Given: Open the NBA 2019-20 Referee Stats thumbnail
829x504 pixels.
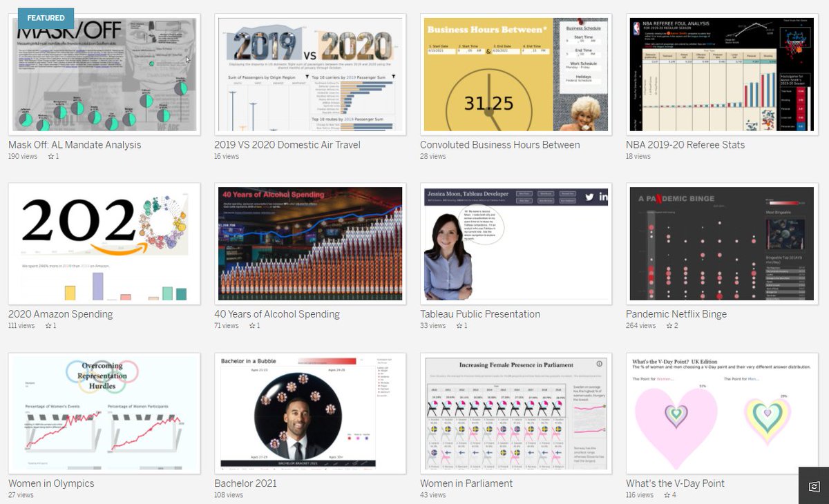Looking at the screenshot, I should [722, 75].
